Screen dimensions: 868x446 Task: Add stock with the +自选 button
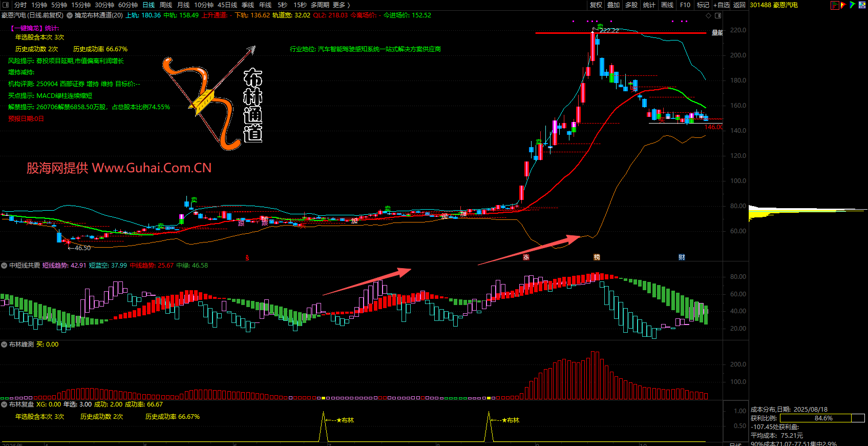pos(722,5)
